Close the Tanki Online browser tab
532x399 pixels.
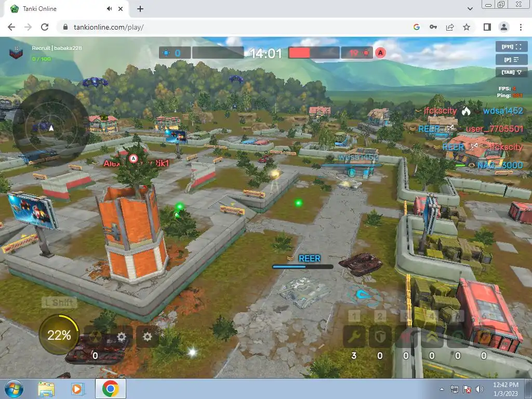coord(121,9)
